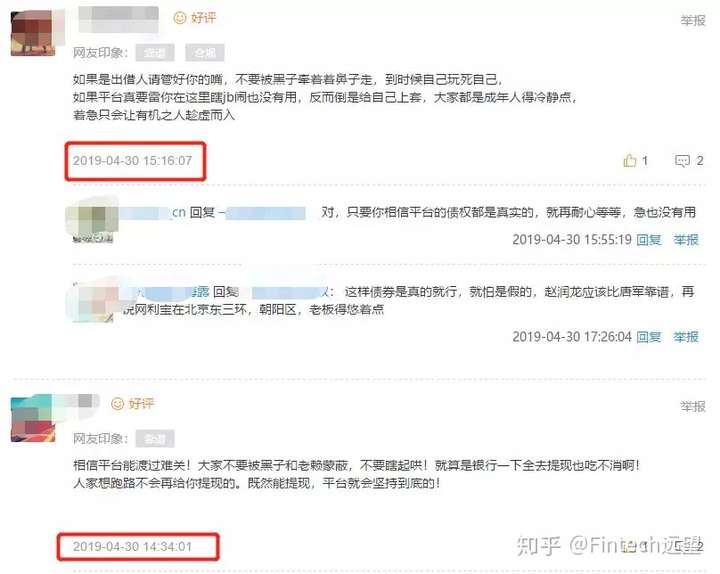Open second reviewer's avatar
Screen dimensions: 720x574
pos(33,419)
